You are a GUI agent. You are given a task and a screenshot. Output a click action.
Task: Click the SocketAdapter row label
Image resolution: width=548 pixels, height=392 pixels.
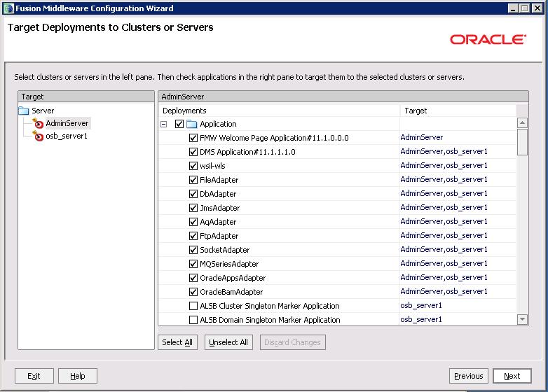[x=225, y=250]
